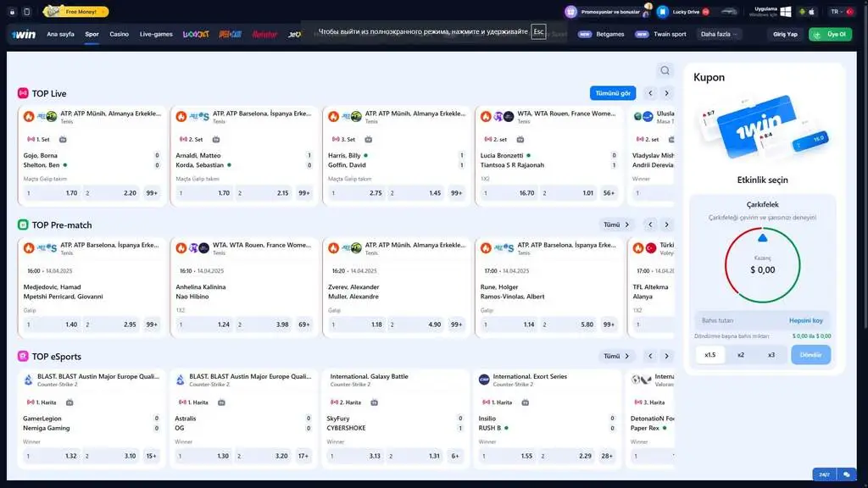Click the padlock icon in top-left corner
Image resolution: width=868 pixels, height=488 pixels.
pyautogui.click(x=12, y=12)
